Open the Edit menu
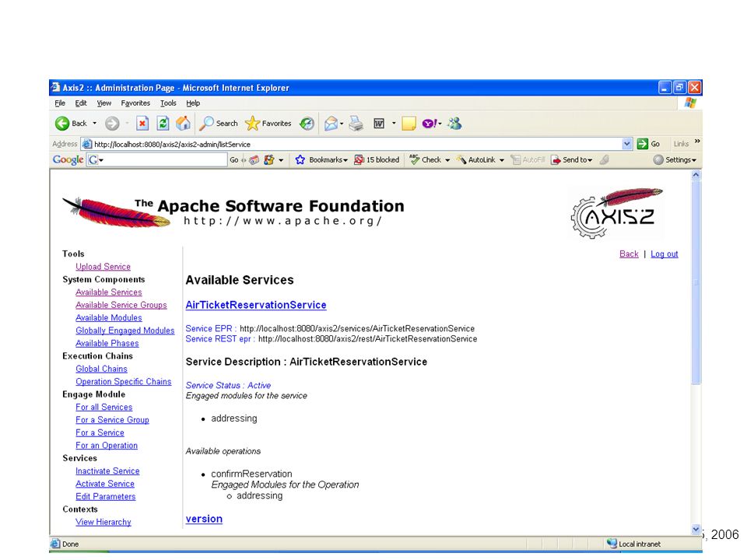747x560 pixels. [81, 103]
